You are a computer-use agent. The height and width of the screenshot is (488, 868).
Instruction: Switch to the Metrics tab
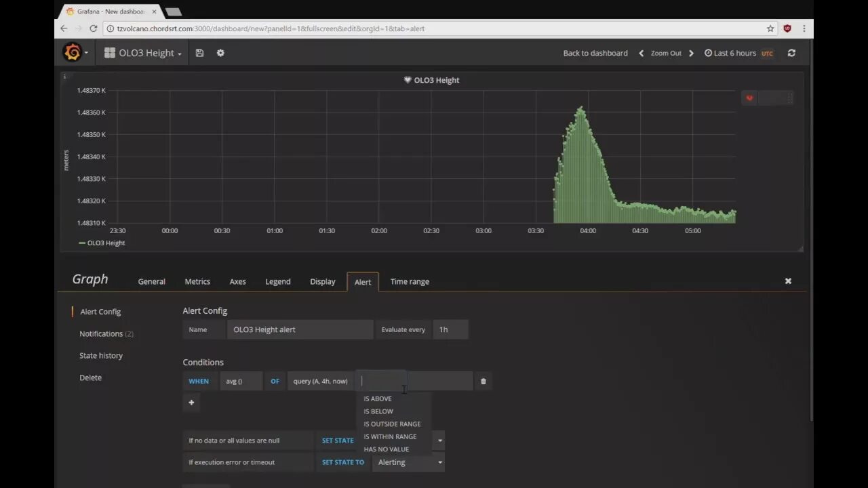[197, 281]
